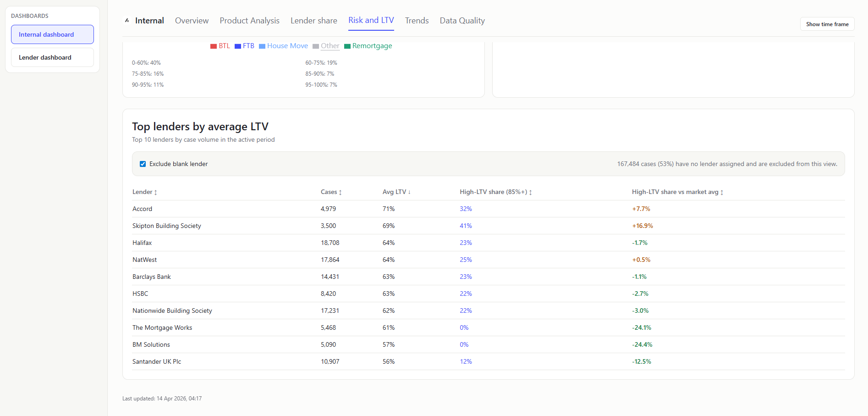Uncheck Exclude blank lender

[x=143, y=164]
